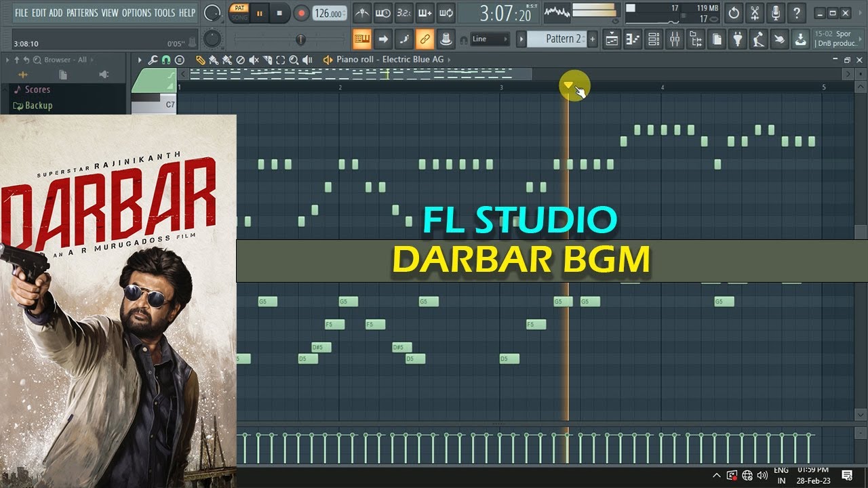Open piano roll stamp menu
Viewport: 868px width, 488px height.
click(x=180, y=60)
